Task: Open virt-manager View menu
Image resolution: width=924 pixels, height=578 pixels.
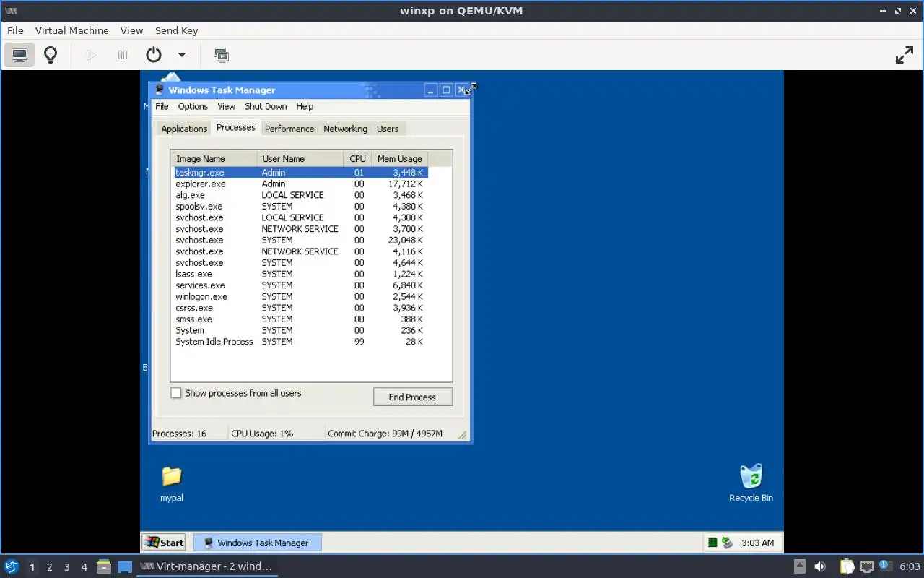Action: pyautogui.click(x=131, y=30)
